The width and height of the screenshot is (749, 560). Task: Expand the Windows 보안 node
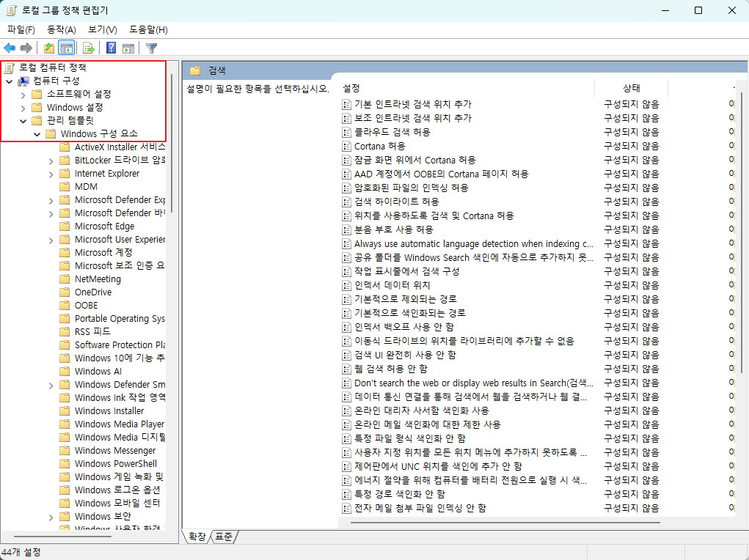[51, 517]
